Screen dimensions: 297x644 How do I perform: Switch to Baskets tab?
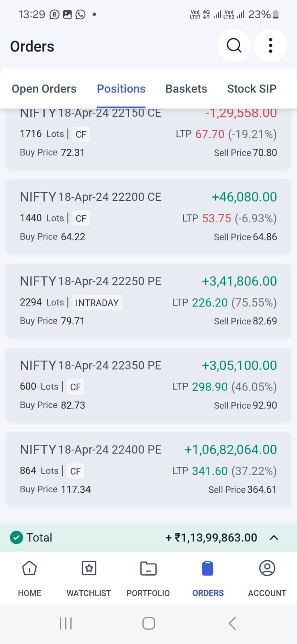click(186, 89)
